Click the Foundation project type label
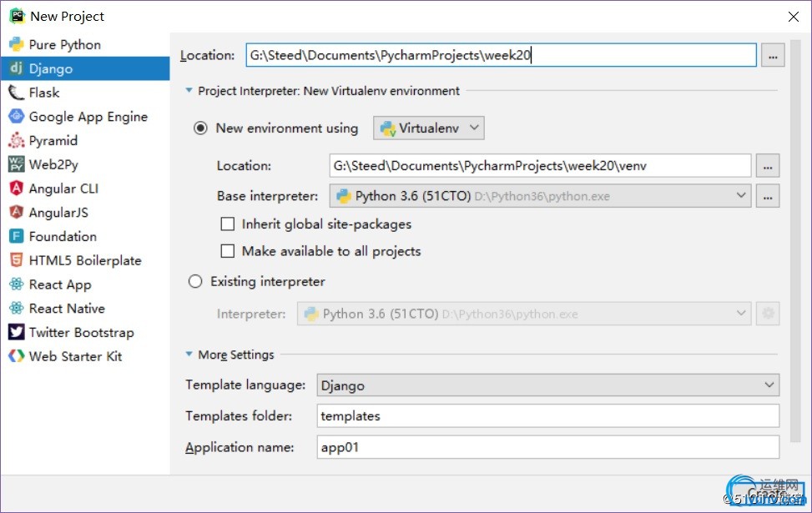This screenshot has height=513, width=812. 63,237
